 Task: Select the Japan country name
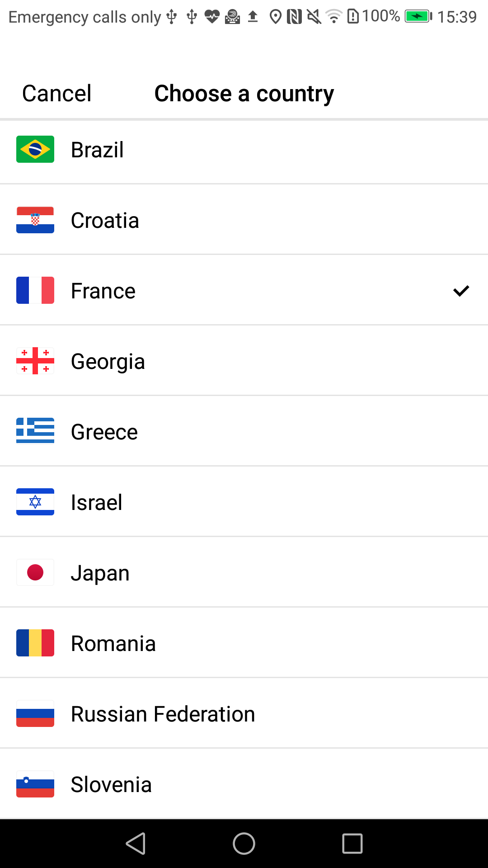coord(100,573)
